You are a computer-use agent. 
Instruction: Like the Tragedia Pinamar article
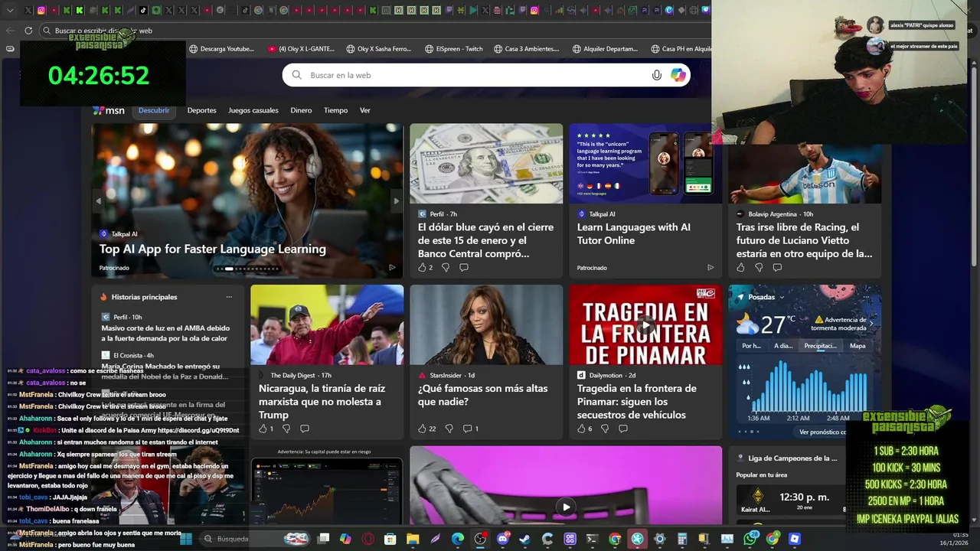point(584,429)
